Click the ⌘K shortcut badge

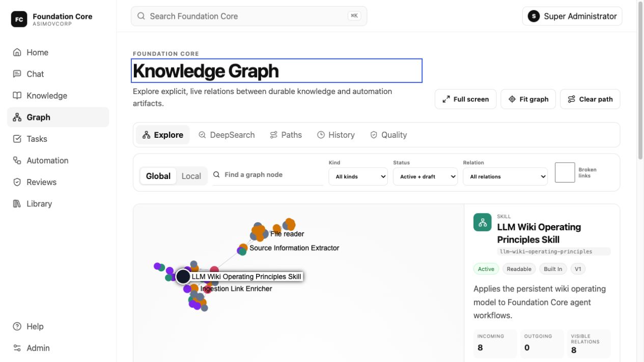click(354, 16)
